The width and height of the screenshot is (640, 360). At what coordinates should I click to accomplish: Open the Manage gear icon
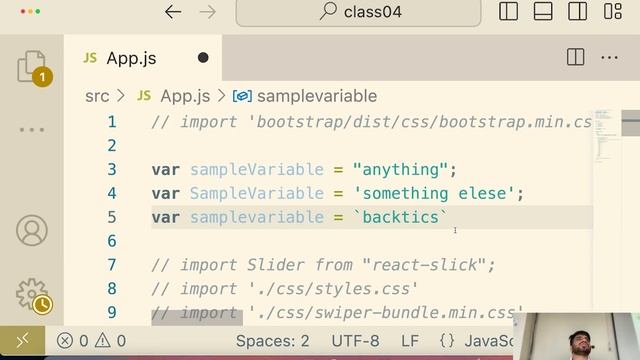33,295
